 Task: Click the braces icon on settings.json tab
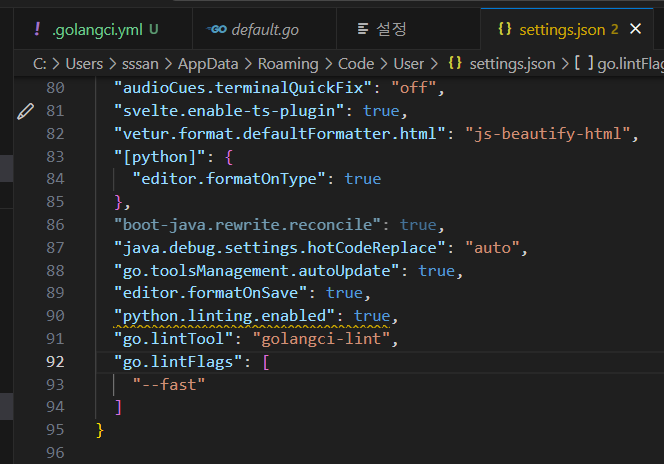point(505,29)
